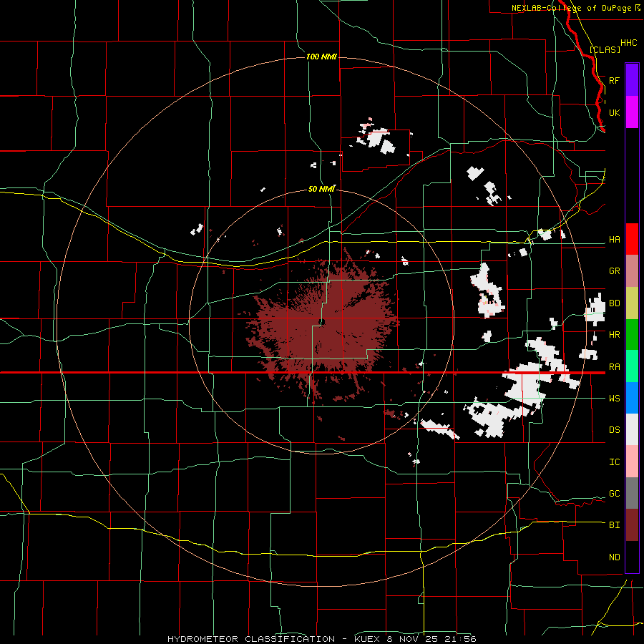
Task: Select the IC light-pink legend swatch
Action: click(632, 462)
